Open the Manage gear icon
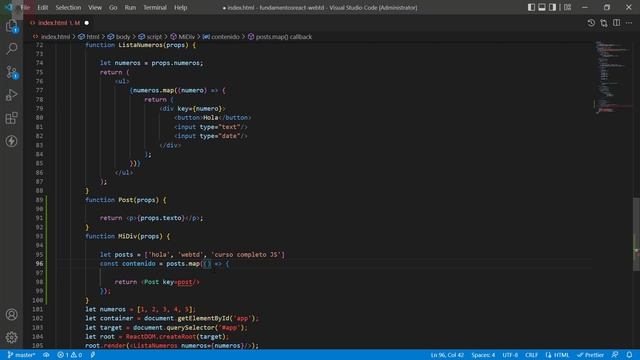This screenshot has width=640, height=360. point(11,337)
